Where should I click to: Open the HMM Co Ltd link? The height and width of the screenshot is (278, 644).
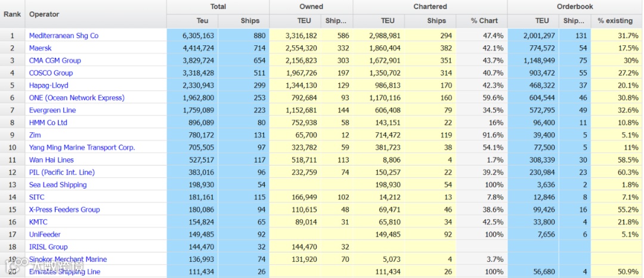click(48, 123)
